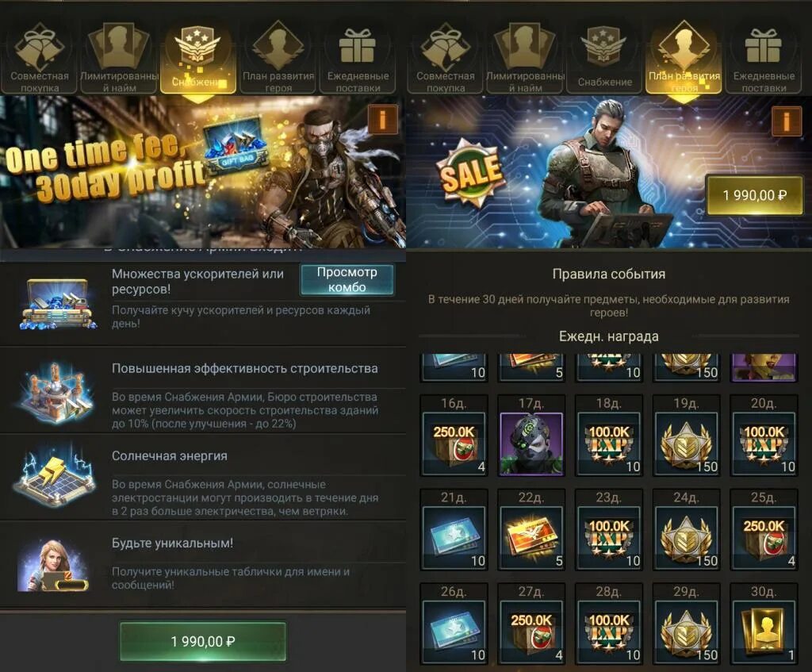Open the left Лимитированный найм tab
The height and width of the screenshot is (672, 812).
pos(119,57)
